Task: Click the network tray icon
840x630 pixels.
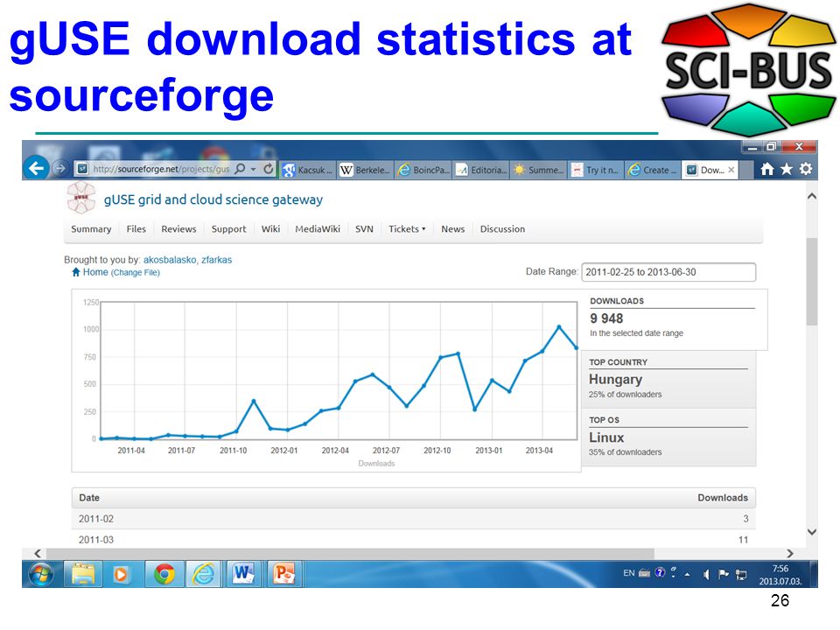Action: [x=741, y=575]
